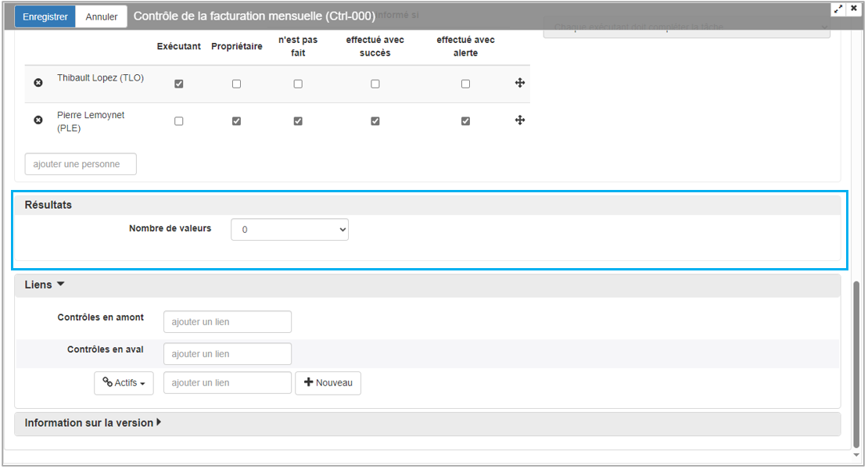Click the Annuler button
This screenshot has height=469, width=868.
[x=102, y=16]
